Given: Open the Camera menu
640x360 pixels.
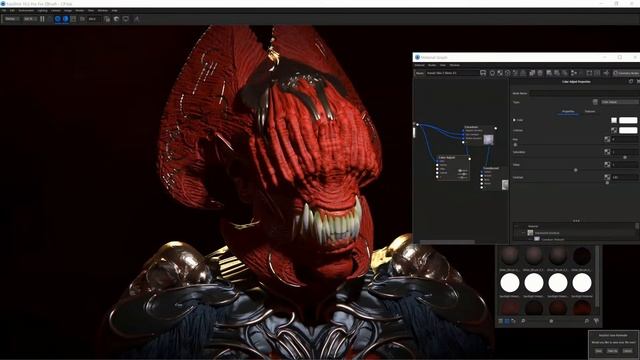Looking at the screenshot, I should click(x=56, y=10).
